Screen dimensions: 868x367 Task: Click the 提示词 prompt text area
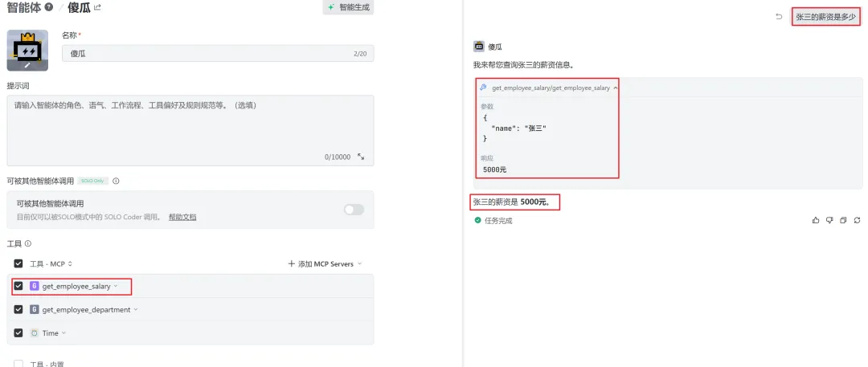point(190,131)
